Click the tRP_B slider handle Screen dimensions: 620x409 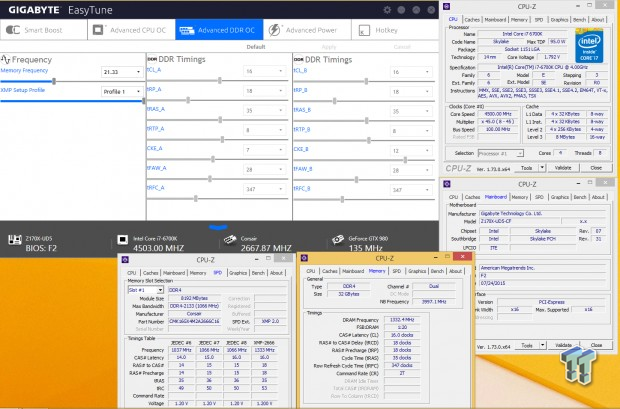click(x=335, y=101)
